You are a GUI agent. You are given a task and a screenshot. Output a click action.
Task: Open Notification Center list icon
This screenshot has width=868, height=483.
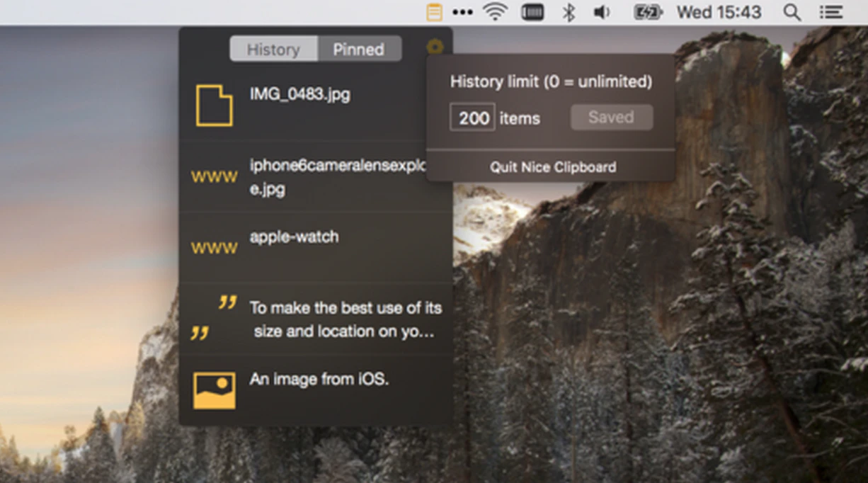click(831, 12)
